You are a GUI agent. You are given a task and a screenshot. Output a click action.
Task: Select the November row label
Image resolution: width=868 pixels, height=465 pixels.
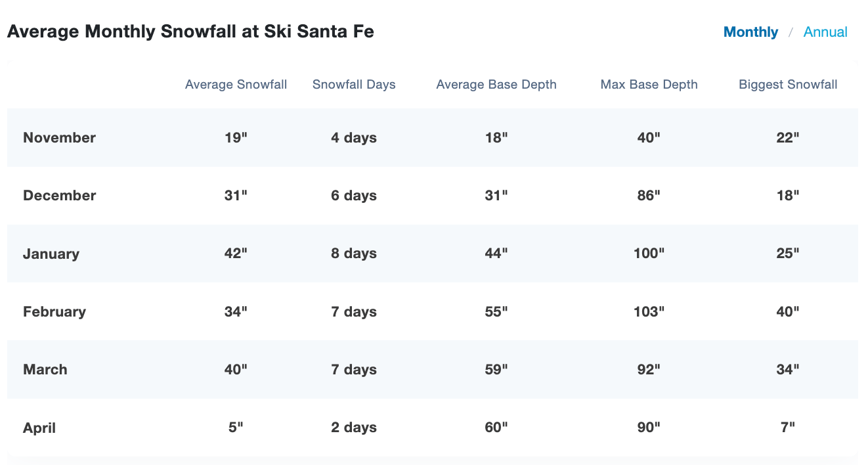[59, 138]
